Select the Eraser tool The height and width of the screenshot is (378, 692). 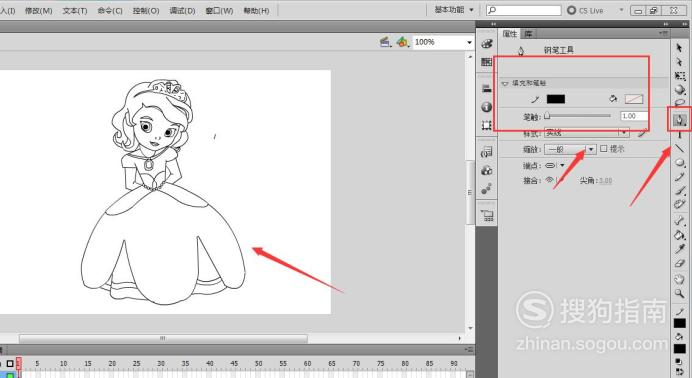(x=680, y=263)
